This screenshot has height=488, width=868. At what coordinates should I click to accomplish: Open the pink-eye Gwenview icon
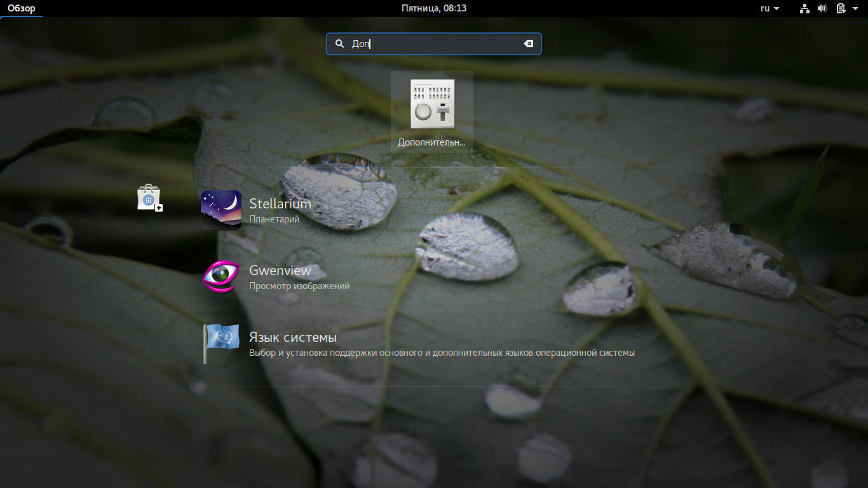tap(221, 276)
